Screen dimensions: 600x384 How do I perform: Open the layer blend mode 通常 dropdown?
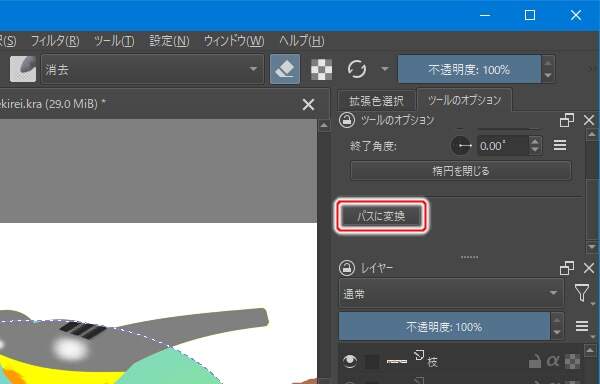(x=451, y=293)
